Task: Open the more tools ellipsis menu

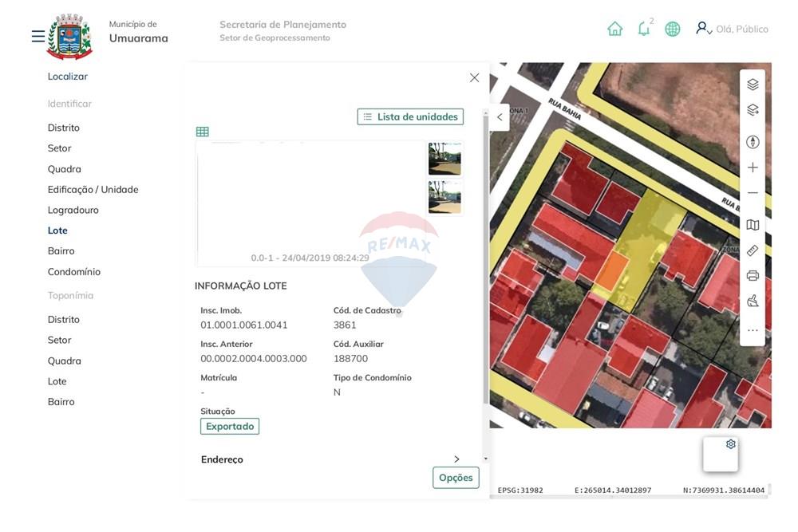Action: point(752,329)
